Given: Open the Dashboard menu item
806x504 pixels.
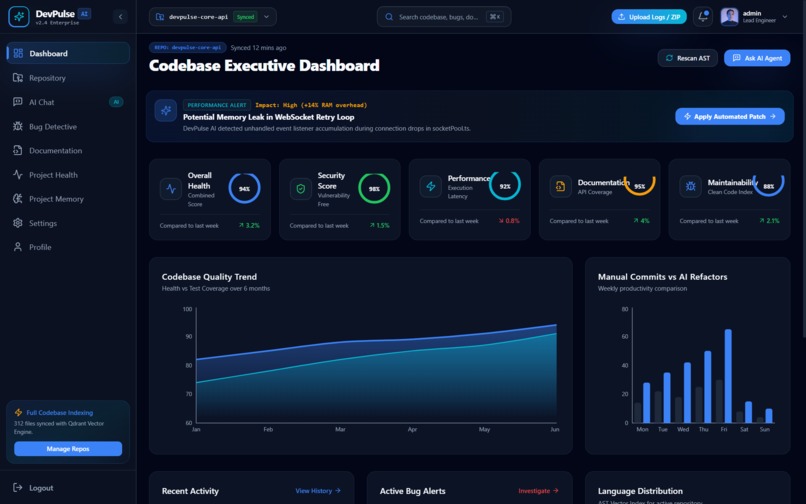Looking at the screenshot, I should [x=68, y=53].
